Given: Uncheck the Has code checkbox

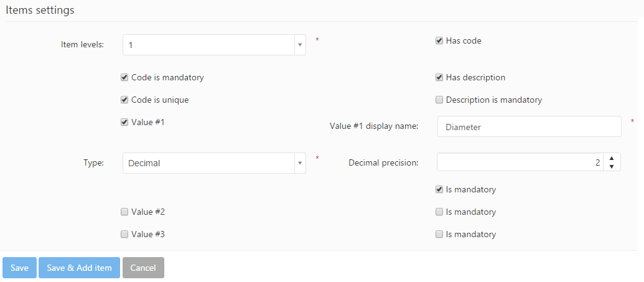Looking at the screenshot, I should [x=439, y=41].
